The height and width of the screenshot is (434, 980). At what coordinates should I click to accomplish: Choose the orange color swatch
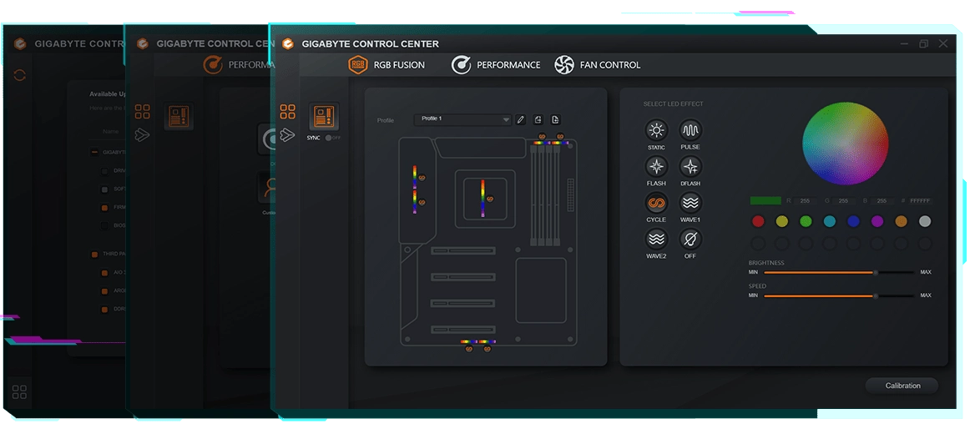902,221
